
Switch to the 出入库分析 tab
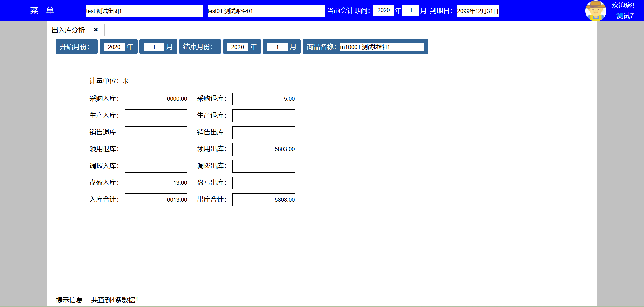pyautogui.click(x=69, y=30)
